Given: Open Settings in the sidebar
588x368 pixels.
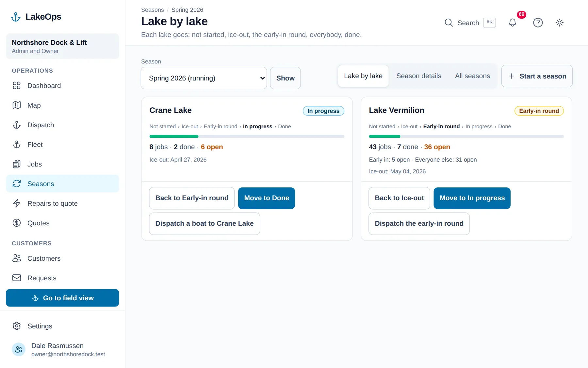Looking at the screenshot, I should coord(62,326).
